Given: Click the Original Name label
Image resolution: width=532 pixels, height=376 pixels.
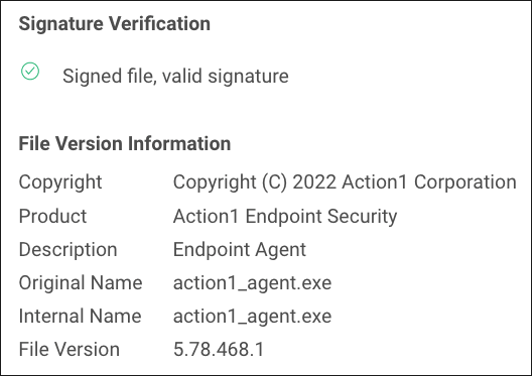Looking at the screenshot, I should 80,283.
